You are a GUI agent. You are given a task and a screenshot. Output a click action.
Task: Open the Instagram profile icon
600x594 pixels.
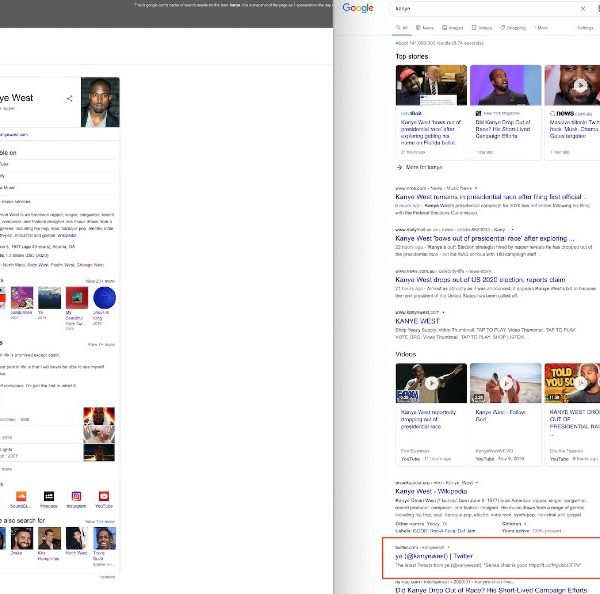click(76, 496)
